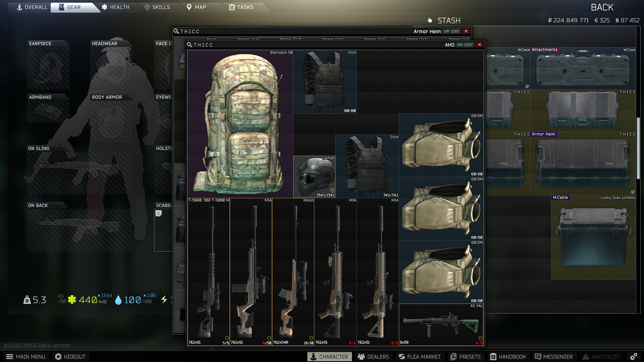Open the Lucky Scav junkbox container

(594, 237)
